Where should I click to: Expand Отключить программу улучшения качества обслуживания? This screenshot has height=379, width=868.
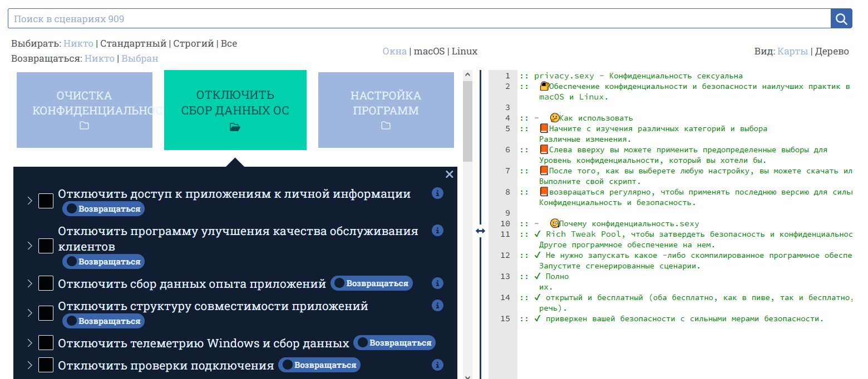point(30,246)
